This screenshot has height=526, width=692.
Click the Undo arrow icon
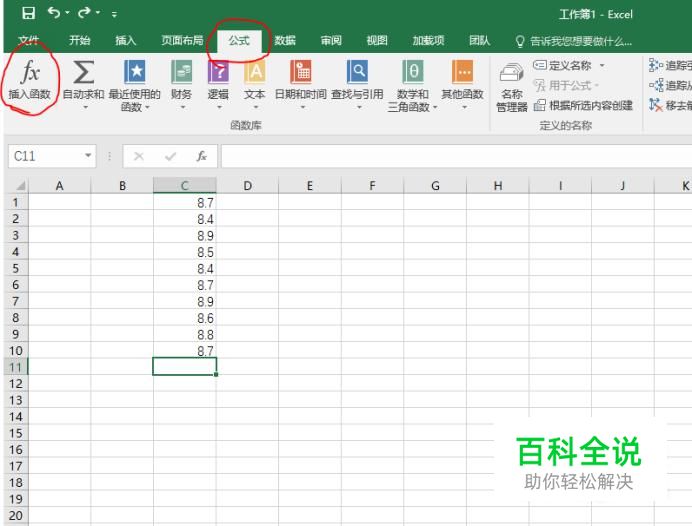[54, 13]
